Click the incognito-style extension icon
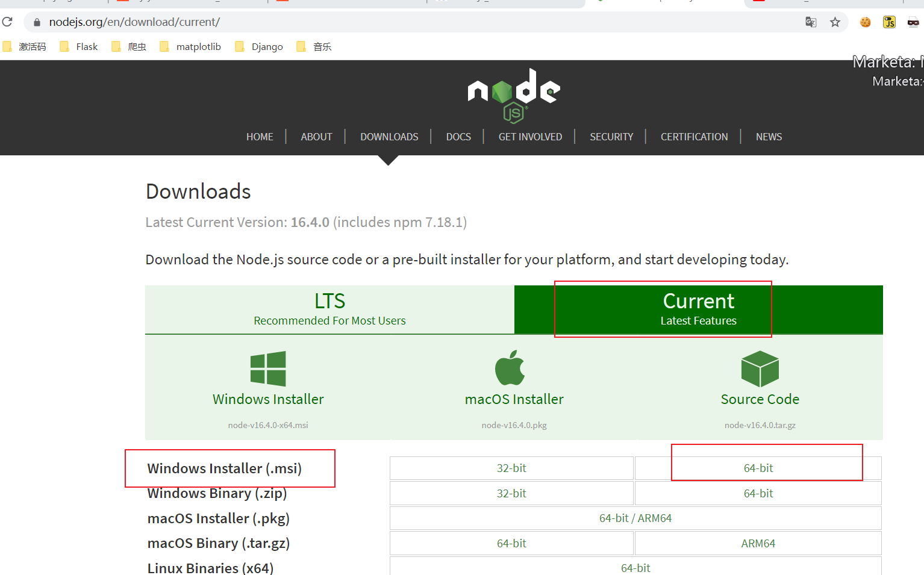Screen dimensions: 924x575 point(913,22)
